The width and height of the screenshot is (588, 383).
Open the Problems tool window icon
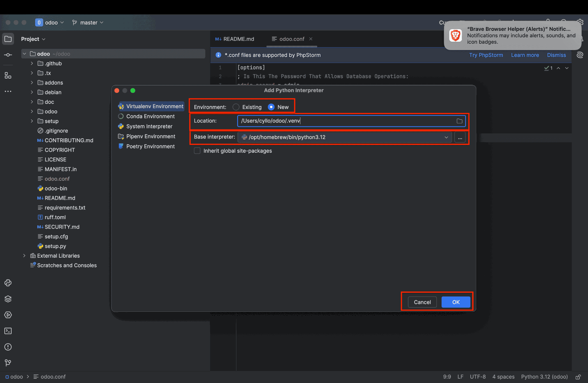(x=8, y=347)
